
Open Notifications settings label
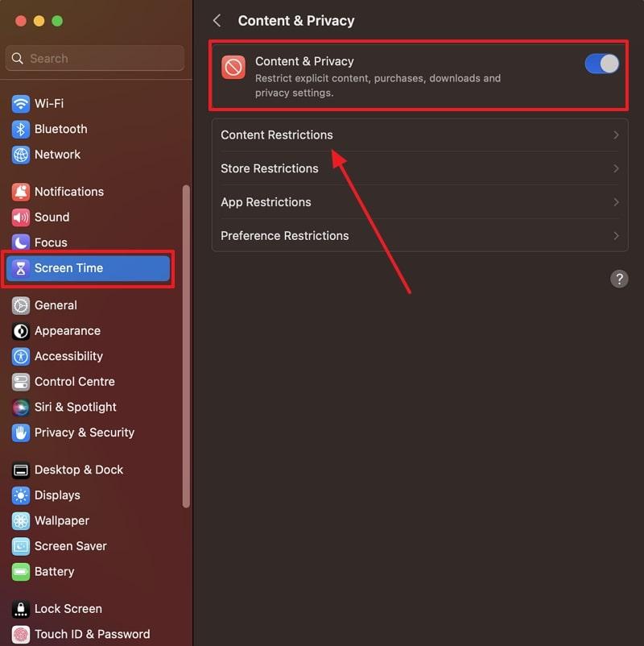69,192
